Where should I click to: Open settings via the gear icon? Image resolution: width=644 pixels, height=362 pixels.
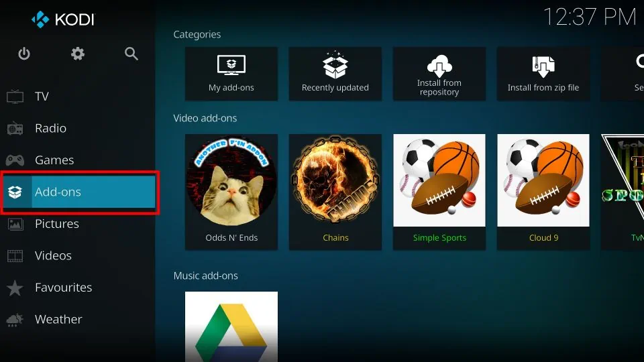pos(78,54)
